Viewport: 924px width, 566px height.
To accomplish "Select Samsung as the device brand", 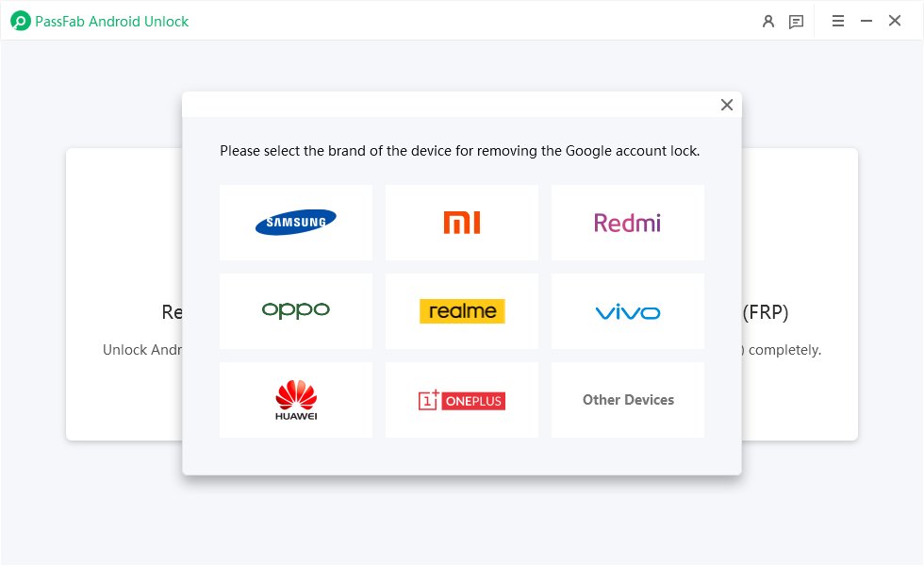I will [x=295, y=222].
